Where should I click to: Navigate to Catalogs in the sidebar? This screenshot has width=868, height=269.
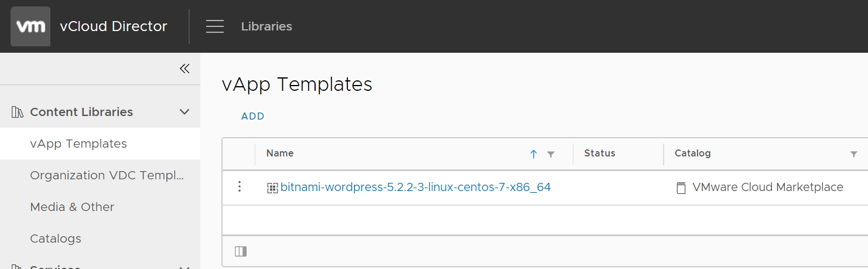[x=56, y=239]
